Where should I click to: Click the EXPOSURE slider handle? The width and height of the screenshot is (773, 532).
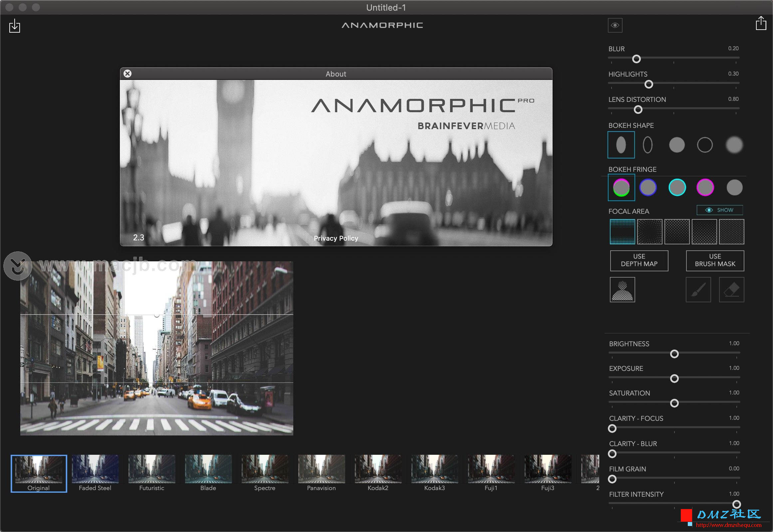pos(674,379)
